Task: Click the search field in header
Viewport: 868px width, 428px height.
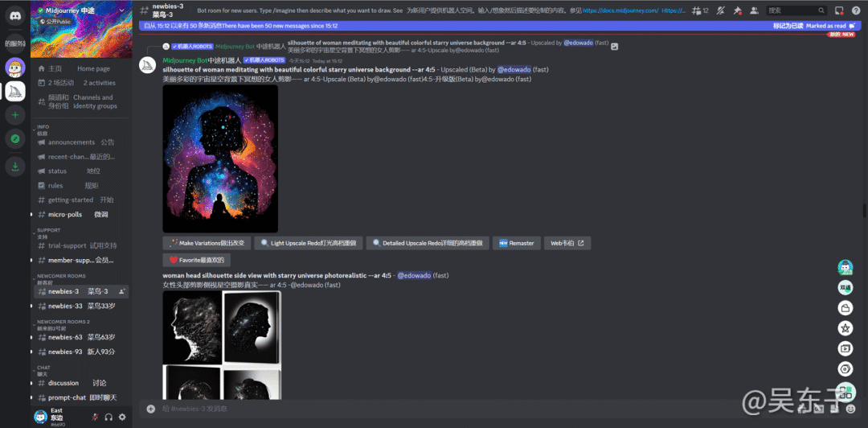Action: pos(796,10)
